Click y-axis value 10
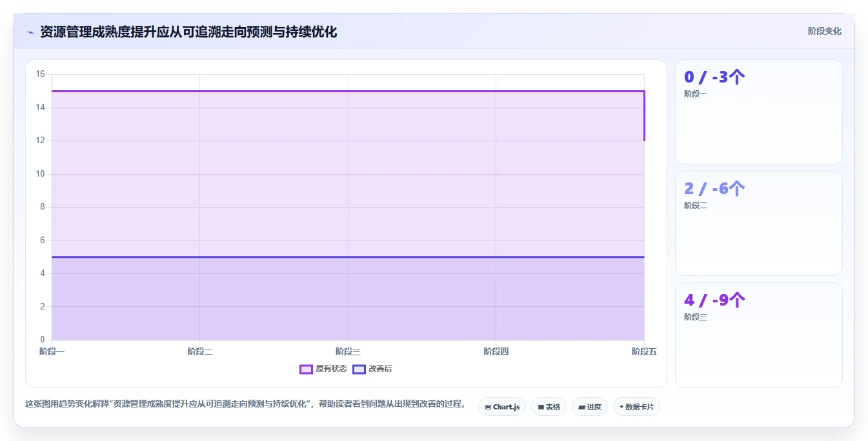868x441 pixels. point(40,173)
